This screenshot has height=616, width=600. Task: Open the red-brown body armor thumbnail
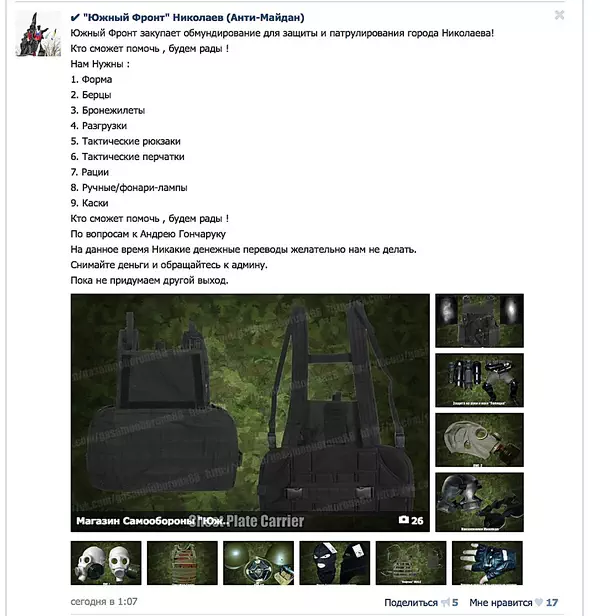pyautogui.click(x=182, y=563)
